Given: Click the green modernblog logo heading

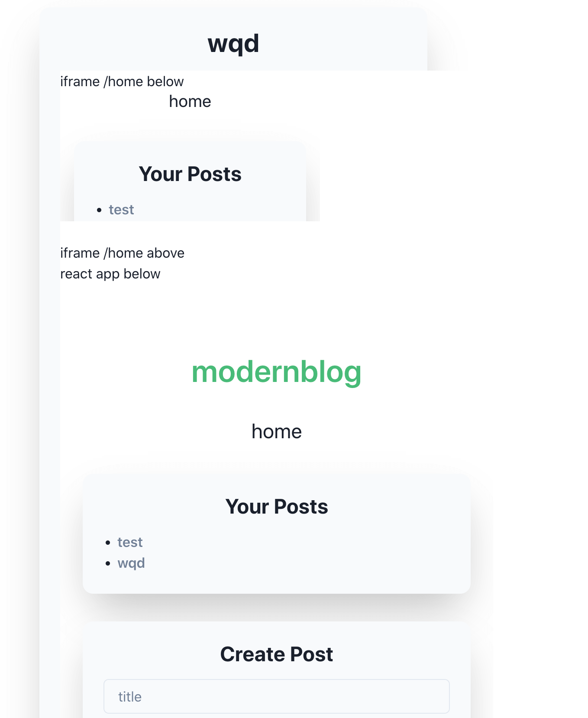Looking at the screenshot, I should coord(277,372).
